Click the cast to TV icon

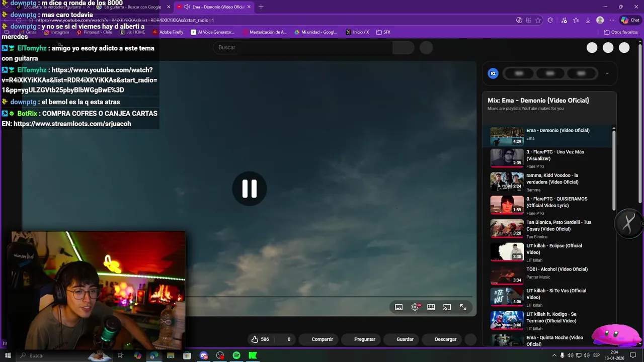(447, 307)
